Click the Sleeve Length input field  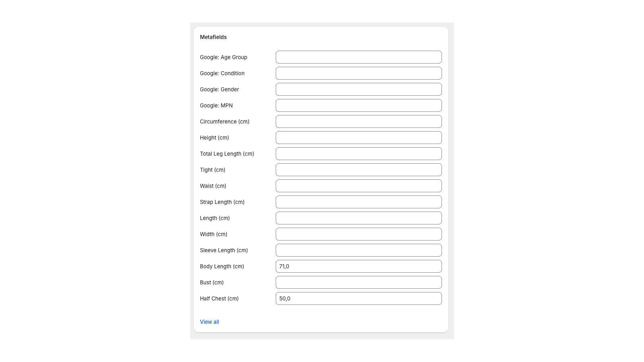358,250
